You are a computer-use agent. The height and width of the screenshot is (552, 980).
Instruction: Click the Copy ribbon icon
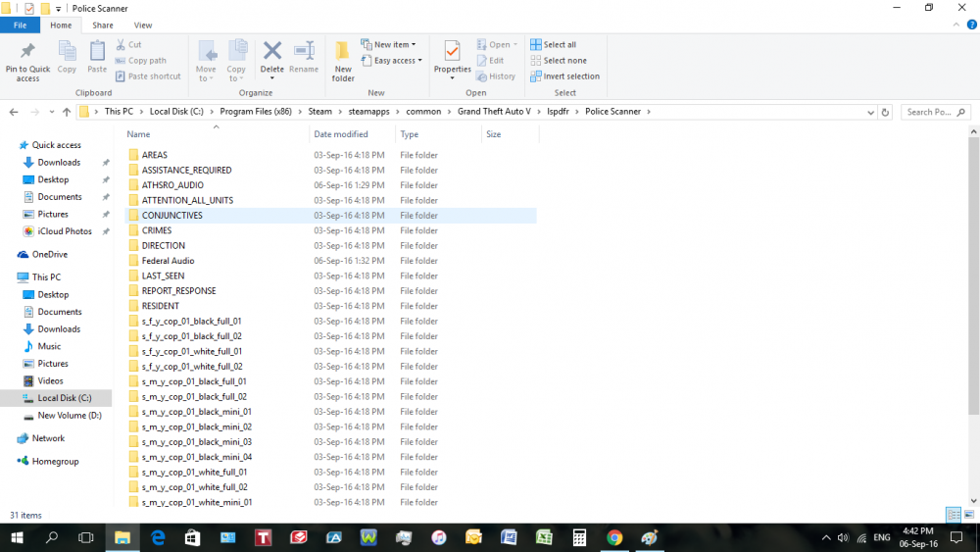(67, 51)
